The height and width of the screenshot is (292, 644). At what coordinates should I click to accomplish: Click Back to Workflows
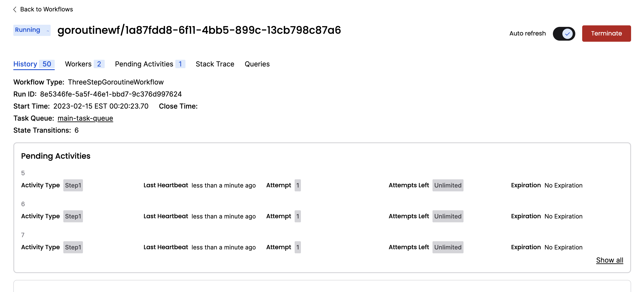(47, 9)
